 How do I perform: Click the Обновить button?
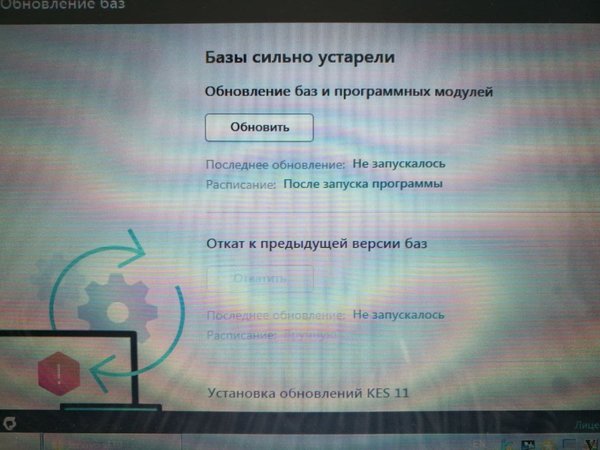259,127
